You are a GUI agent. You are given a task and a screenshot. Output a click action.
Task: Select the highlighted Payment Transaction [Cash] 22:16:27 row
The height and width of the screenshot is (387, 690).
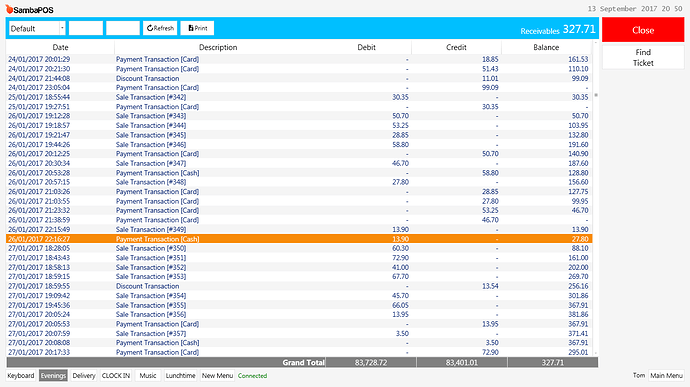tap(299, 239)
